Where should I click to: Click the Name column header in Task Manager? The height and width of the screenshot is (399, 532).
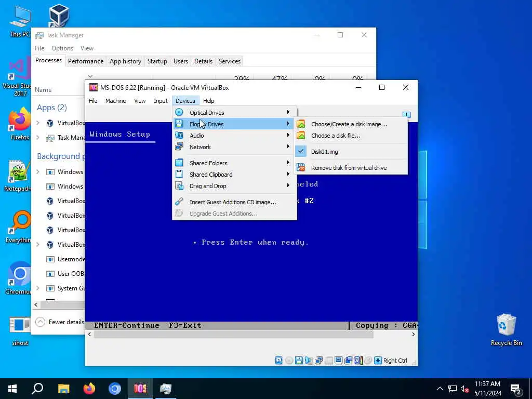(x=43, y=89)
